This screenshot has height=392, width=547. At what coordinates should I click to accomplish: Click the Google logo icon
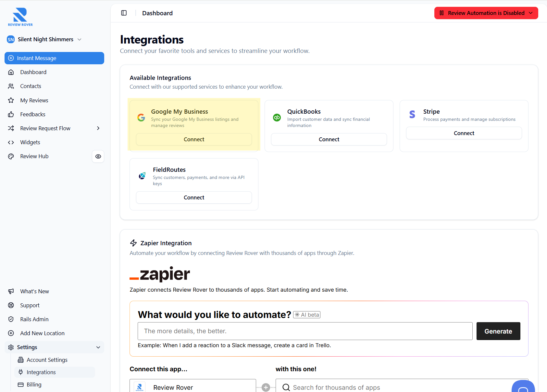tap(141, 118)
